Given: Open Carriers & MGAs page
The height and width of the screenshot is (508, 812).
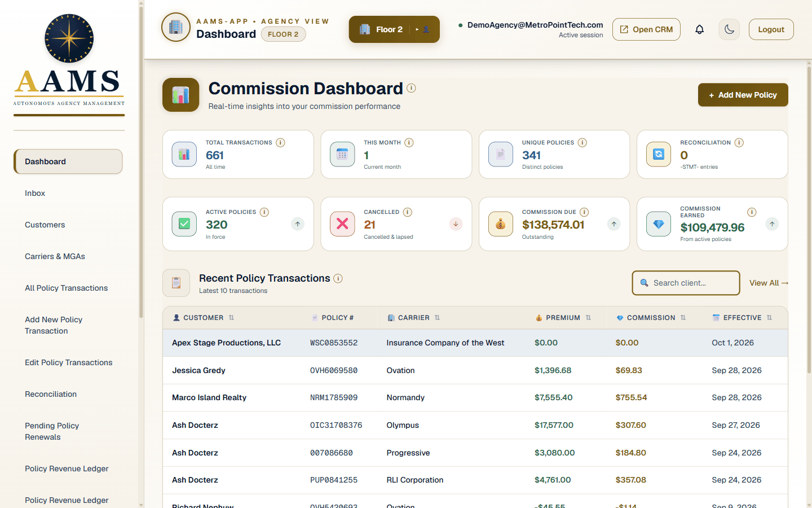Looking at the screenshot, I should 68,256.
